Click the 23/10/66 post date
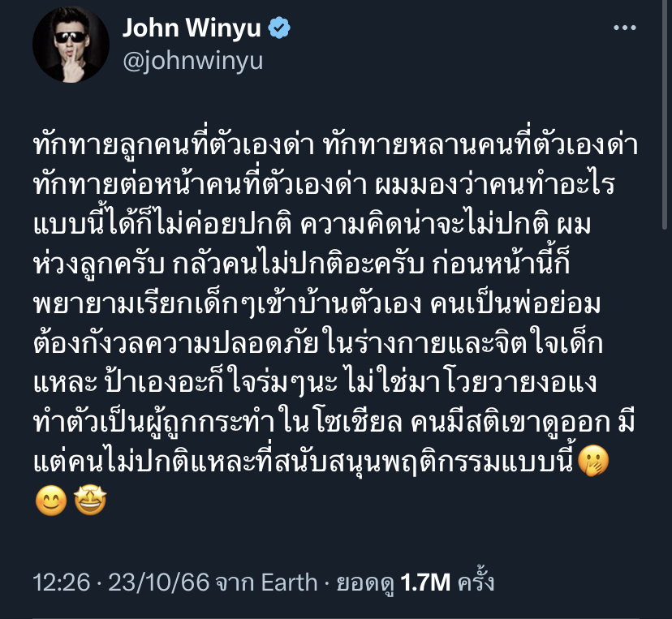This screenshot has width=672, height=619. 158,582
